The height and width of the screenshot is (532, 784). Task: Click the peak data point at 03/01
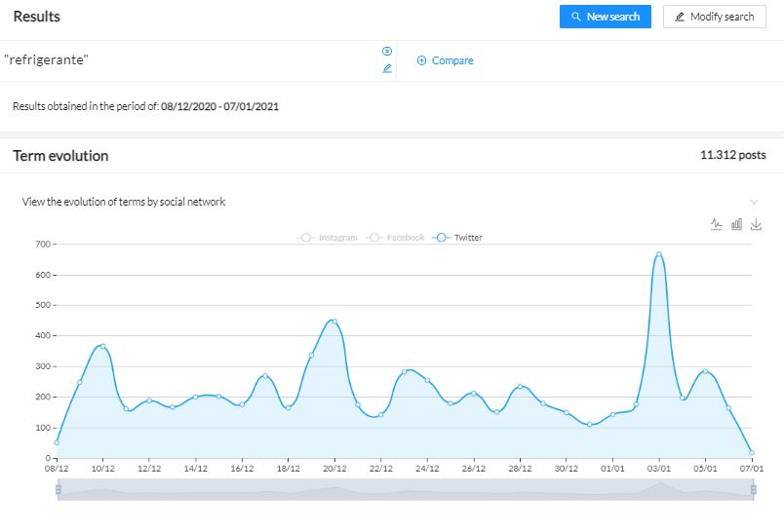(659, 254)
